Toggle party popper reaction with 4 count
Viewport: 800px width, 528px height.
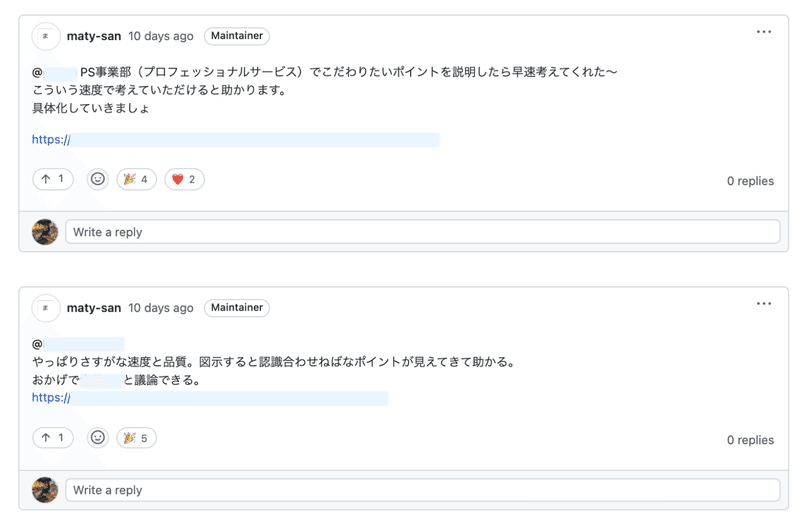[136, 179]
